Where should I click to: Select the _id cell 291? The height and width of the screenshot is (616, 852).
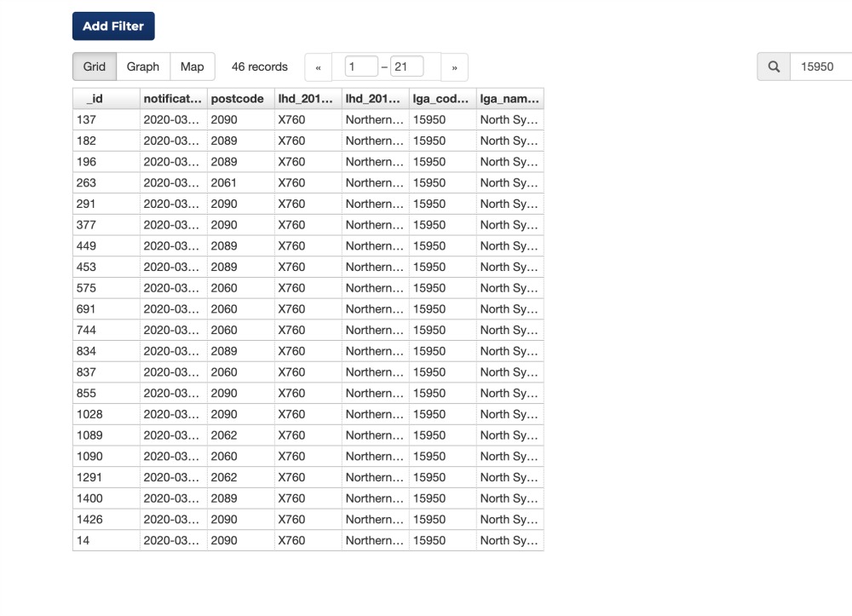[x=106, y=204]
